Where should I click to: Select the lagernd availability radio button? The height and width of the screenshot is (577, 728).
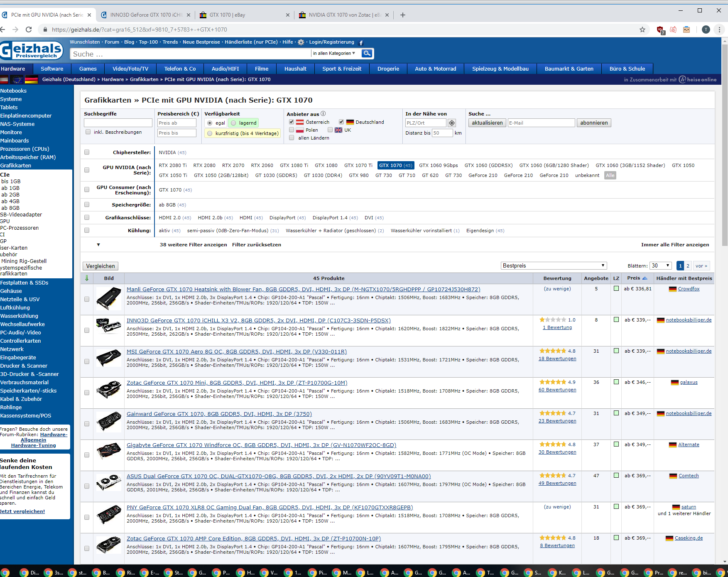coord(233,123)
